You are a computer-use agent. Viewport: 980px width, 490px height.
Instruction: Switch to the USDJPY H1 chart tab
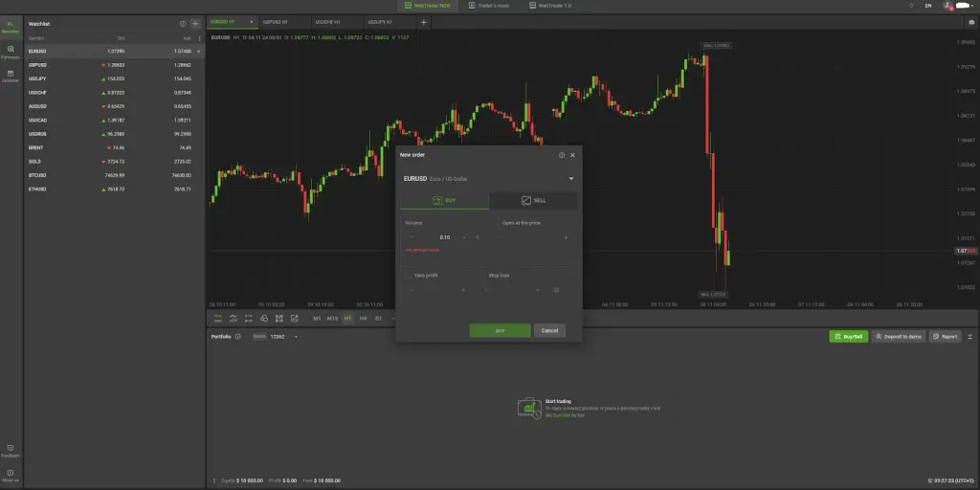click(x=380, y=22)
